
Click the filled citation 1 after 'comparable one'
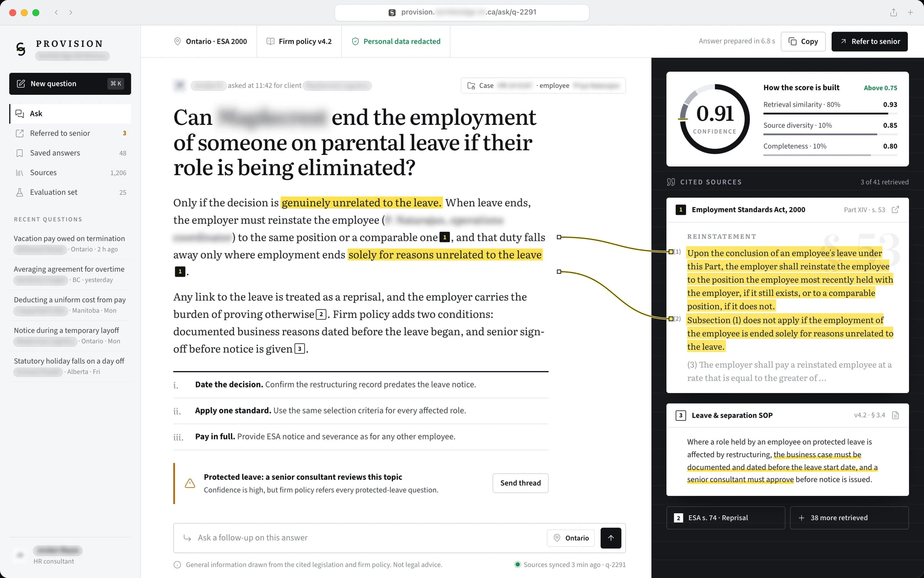coord(444,237)
